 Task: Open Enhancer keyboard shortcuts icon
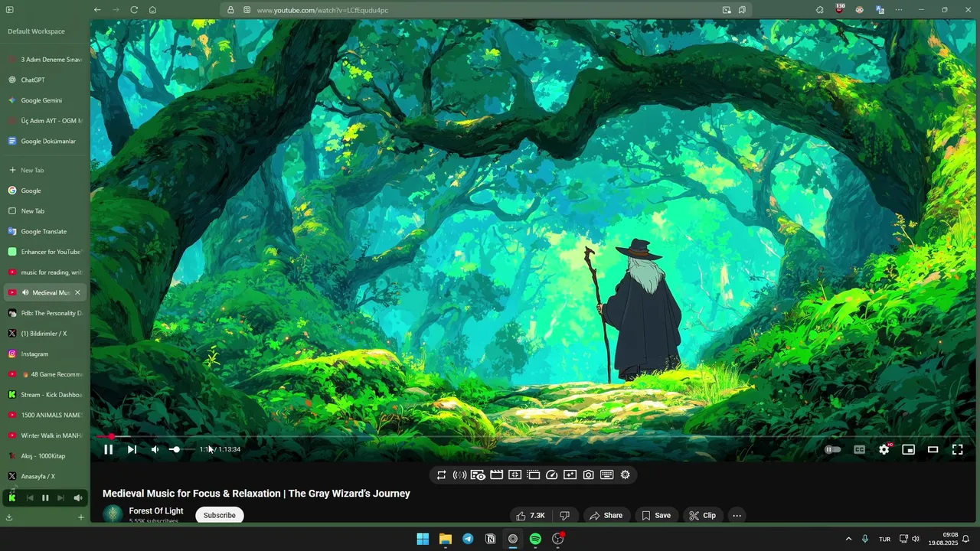(606, 474)
